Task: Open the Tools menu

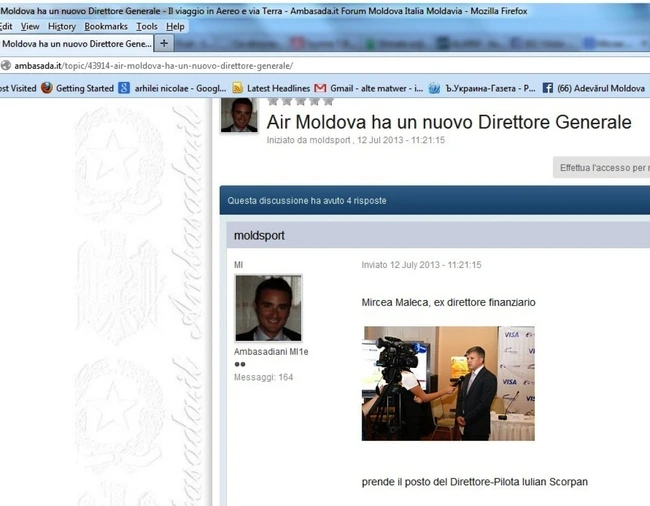Action: (147, 26)
